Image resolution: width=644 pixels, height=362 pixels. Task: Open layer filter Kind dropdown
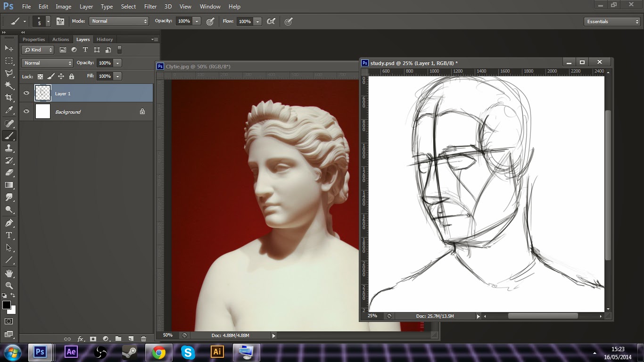(38, 50)
